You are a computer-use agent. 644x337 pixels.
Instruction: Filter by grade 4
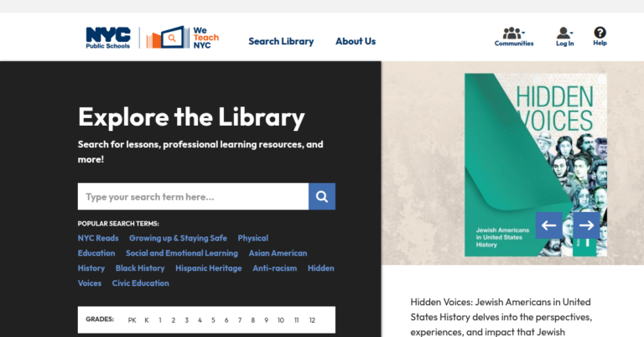tap(200, 320)
